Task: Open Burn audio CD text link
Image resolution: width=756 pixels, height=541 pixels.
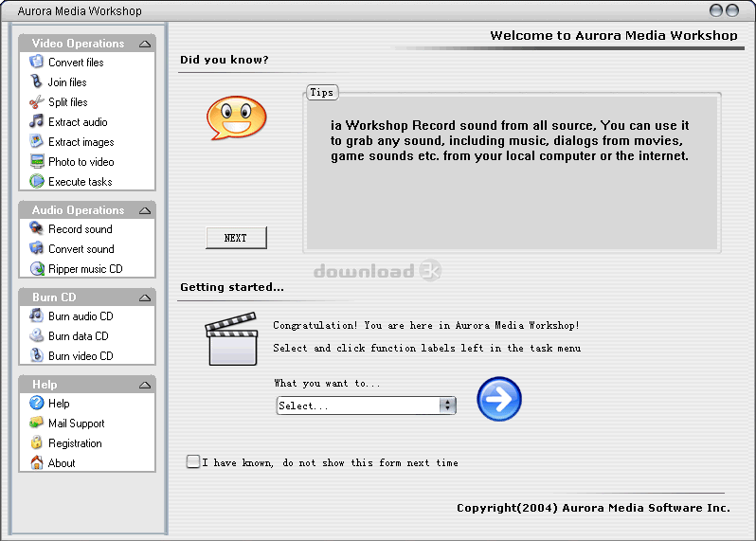Action: click(x=81, y=316)
